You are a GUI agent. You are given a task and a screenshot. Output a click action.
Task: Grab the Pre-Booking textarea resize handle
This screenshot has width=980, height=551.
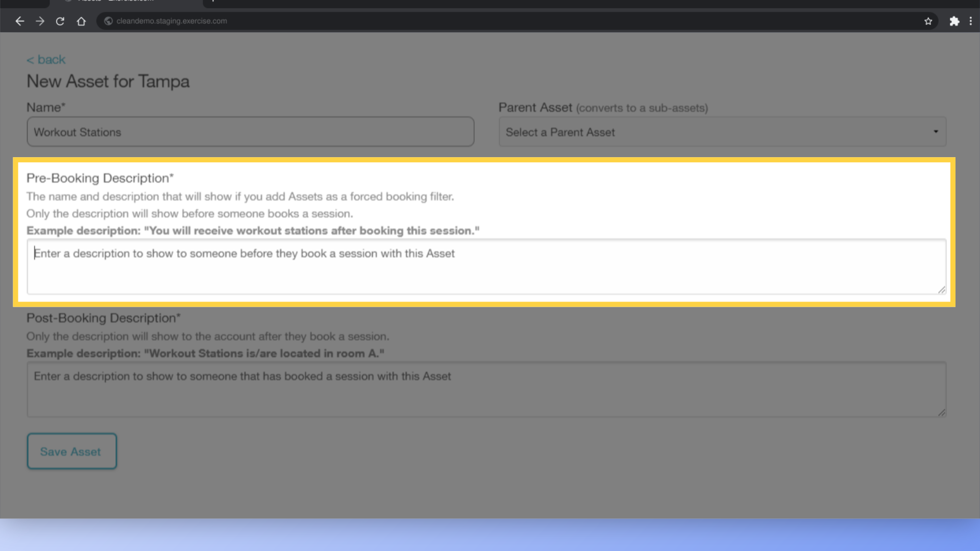(x=942, y=290)
